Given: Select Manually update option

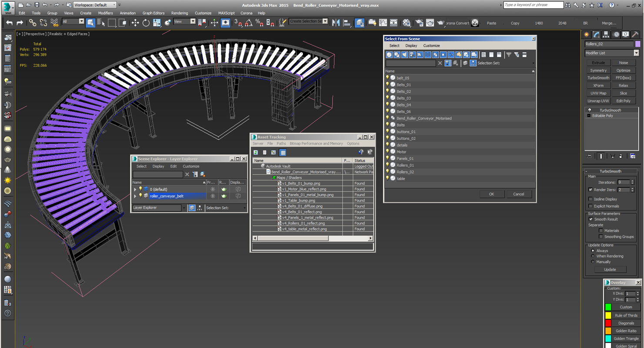Looking at the screenshot, I should (x=593, y=262).
